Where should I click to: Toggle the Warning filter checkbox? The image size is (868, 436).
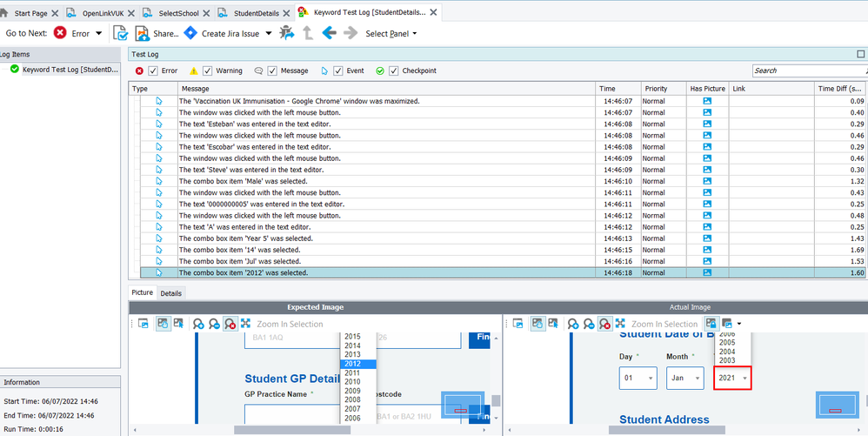pyautogui.click(x=208, y=70)
